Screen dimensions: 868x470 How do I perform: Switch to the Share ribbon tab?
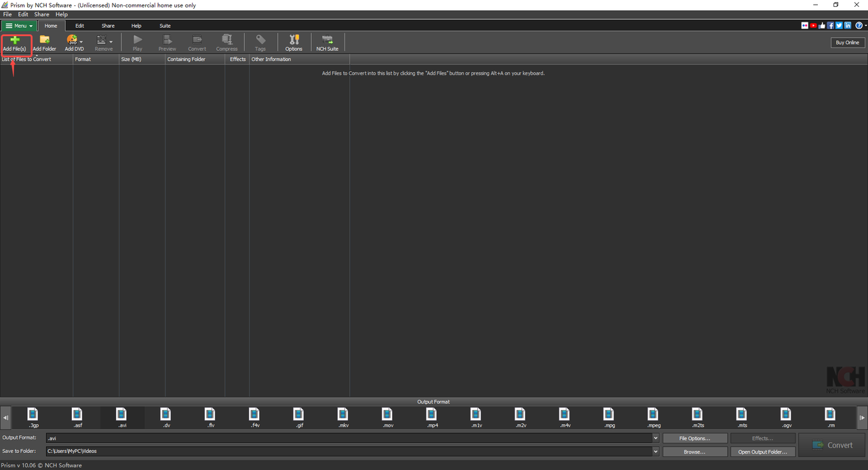[x=108, y=26]
